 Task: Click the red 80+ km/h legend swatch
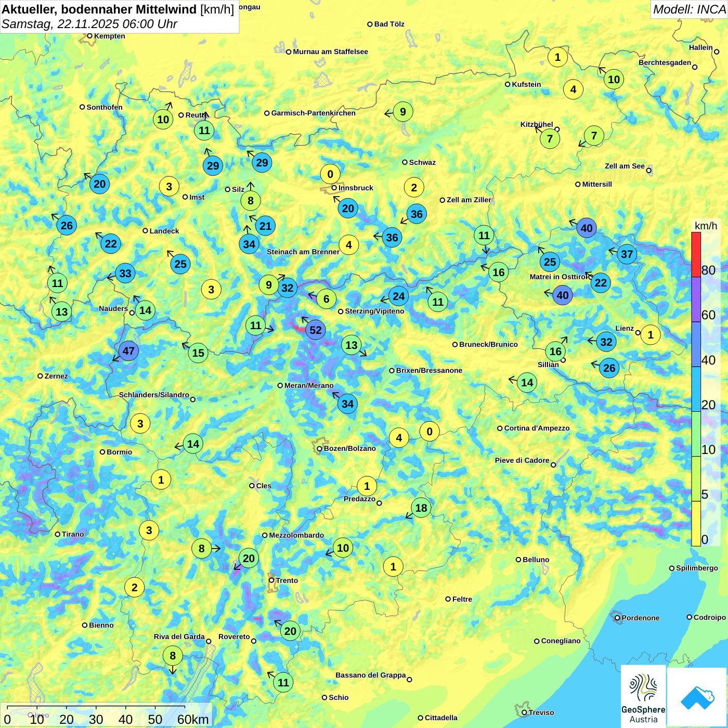point(696,254)
